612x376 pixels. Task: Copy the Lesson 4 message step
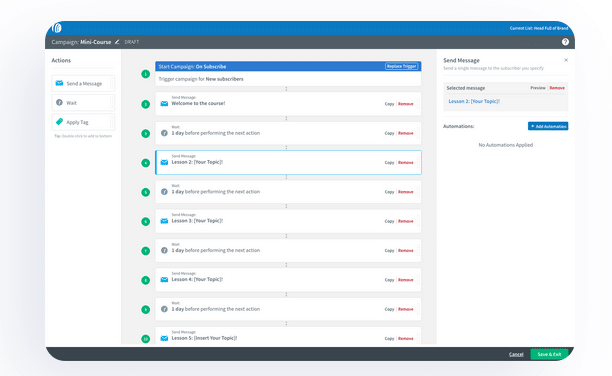pos(389,280)
